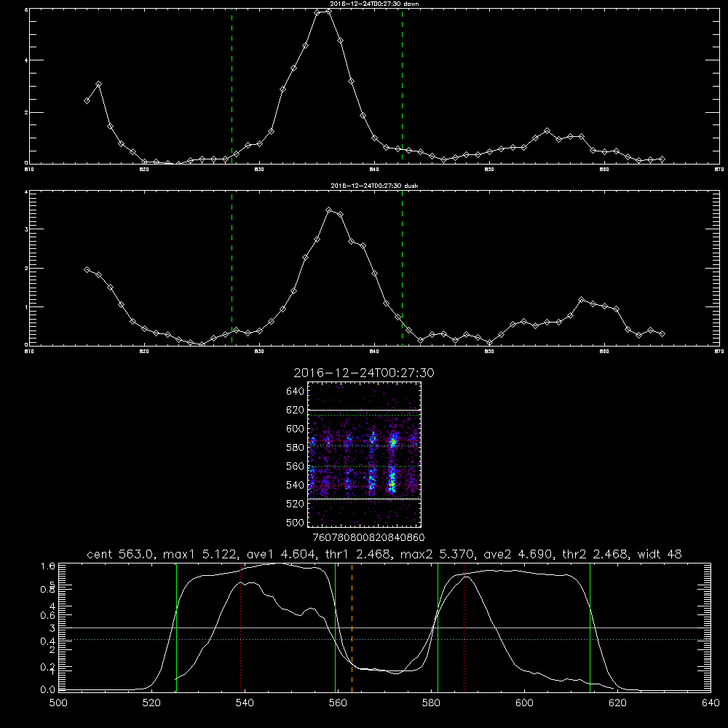Open the colored spectrogram heatmap image
The height and width of the screenshot is (728, 728).
pyautogui.click(x=364, y=454)
